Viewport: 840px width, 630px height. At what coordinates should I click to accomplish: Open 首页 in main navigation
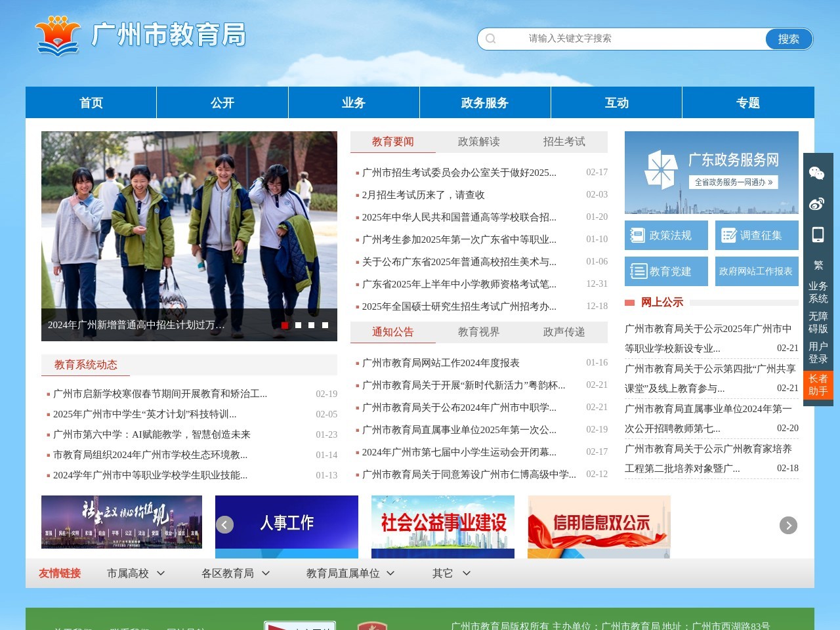pyautogui.click(x=91, y=102)
